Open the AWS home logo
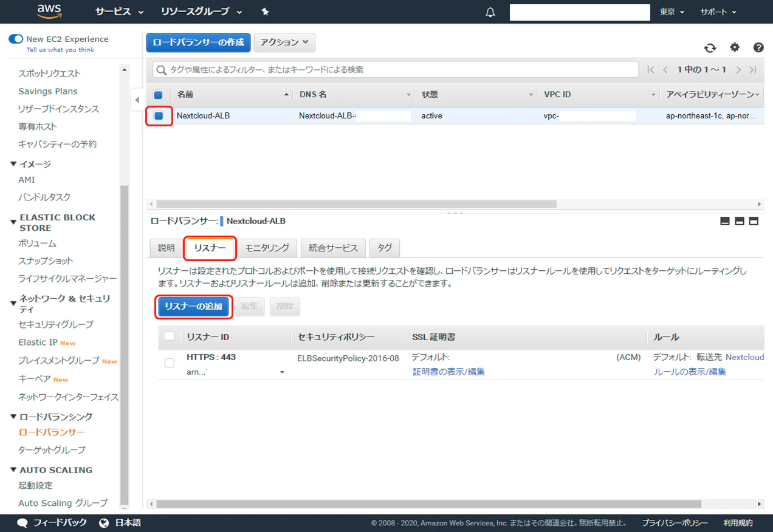Viewport: 773px width, 532px height. coord(49,11)
